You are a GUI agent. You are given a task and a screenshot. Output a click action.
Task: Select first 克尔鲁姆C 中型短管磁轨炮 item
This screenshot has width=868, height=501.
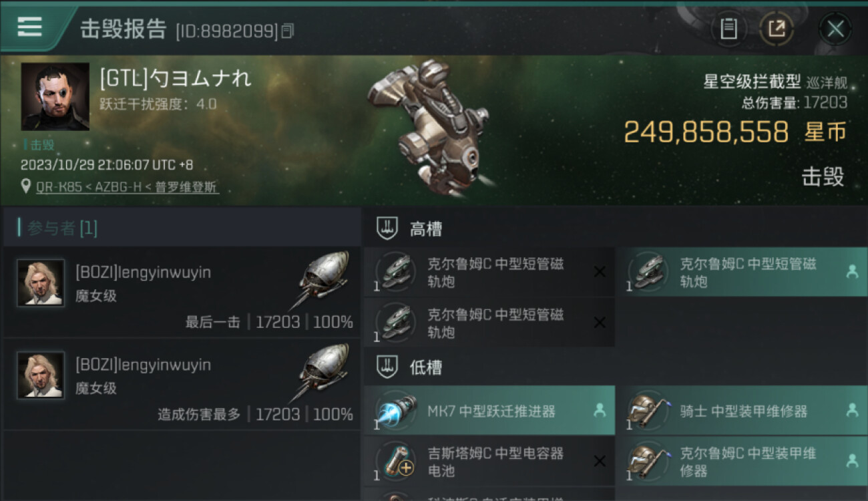[x=489, y=272]
